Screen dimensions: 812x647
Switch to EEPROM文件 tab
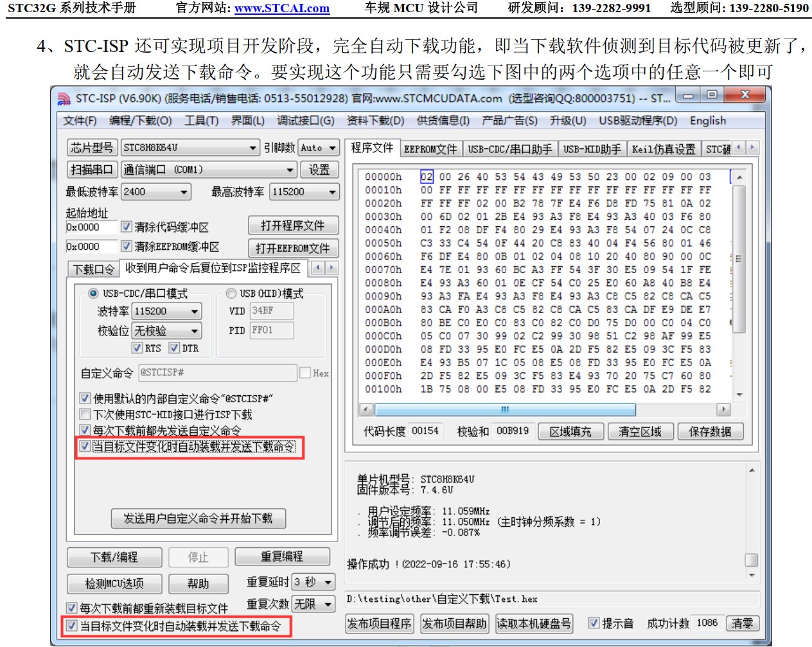[x=430, y=149]
